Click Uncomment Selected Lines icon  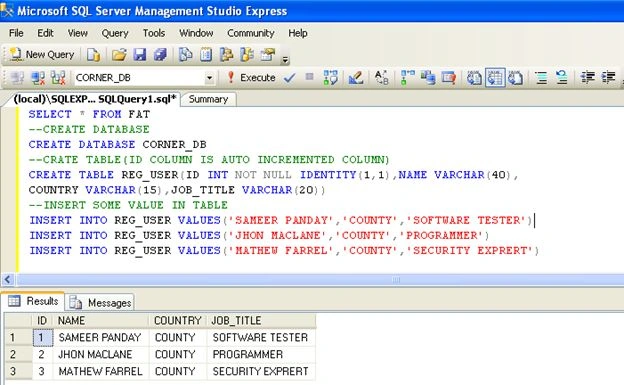click(x=562, y=78)
